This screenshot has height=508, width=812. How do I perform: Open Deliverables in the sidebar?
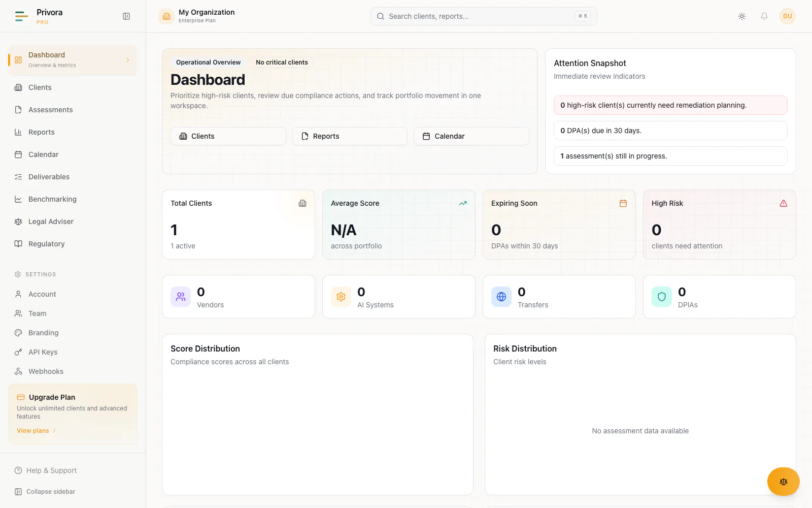click(x=73, y=177)
